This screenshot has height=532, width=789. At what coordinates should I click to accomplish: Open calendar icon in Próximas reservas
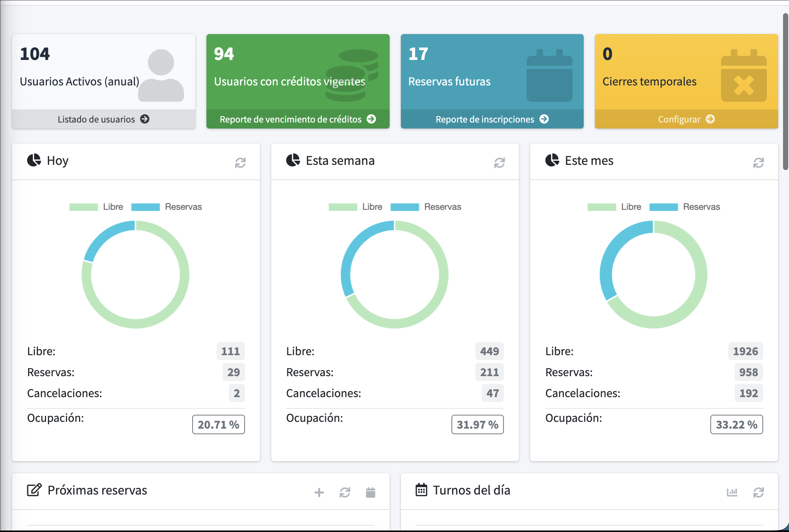tap(371, 492)
